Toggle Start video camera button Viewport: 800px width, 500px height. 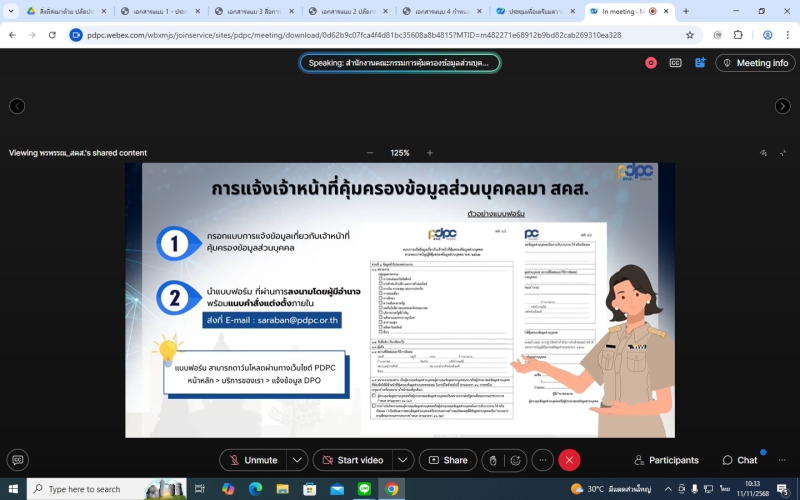[x=351, y=460]
